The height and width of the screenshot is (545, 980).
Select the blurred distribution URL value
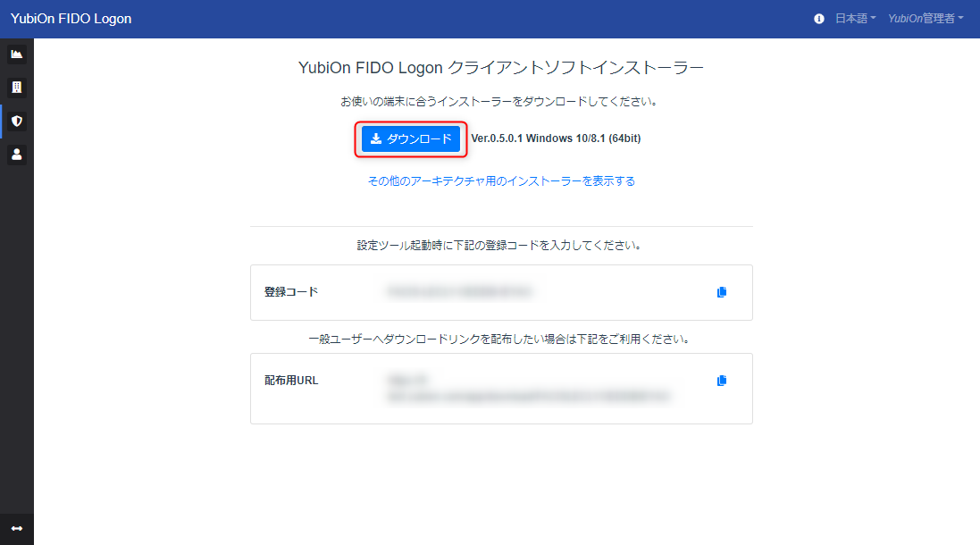(x=529, y=388)
